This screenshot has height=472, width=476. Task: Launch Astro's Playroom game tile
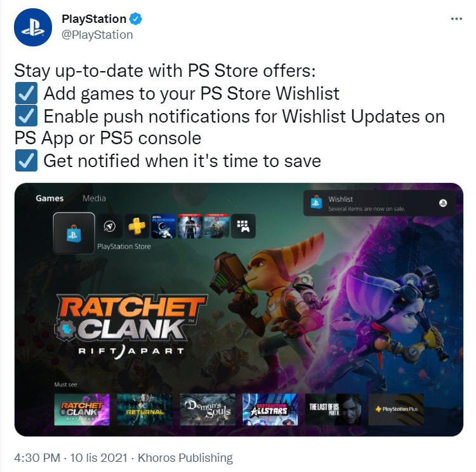(163, 226)
